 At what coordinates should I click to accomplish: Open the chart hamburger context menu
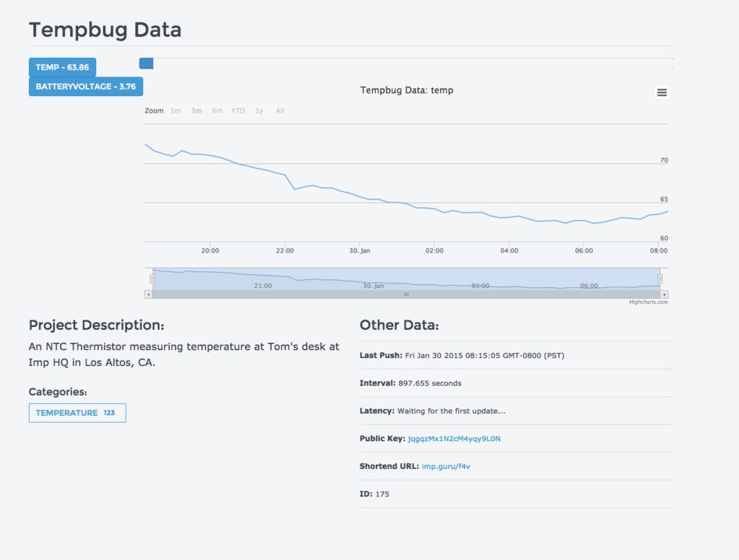(662, 92)
